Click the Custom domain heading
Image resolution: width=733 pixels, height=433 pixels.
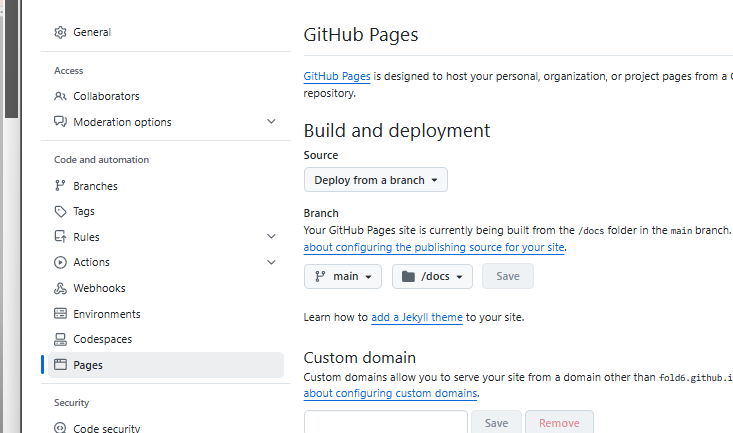coord(359,358)
